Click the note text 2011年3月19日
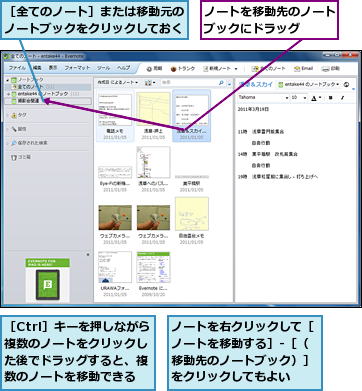Image resolution: width=362 pixels, height=391 pixels. tap(253, 109)
